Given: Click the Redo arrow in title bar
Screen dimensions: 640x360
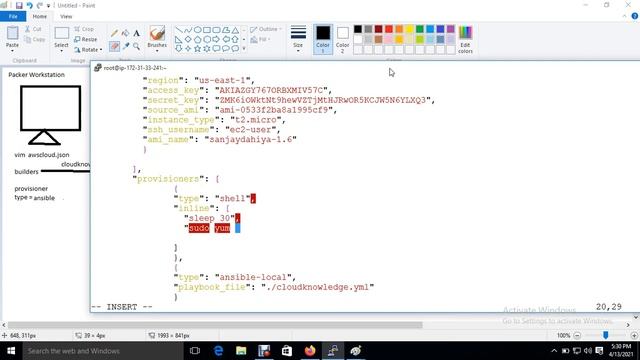Looking at the screenshot, I should tap(40, 5).
